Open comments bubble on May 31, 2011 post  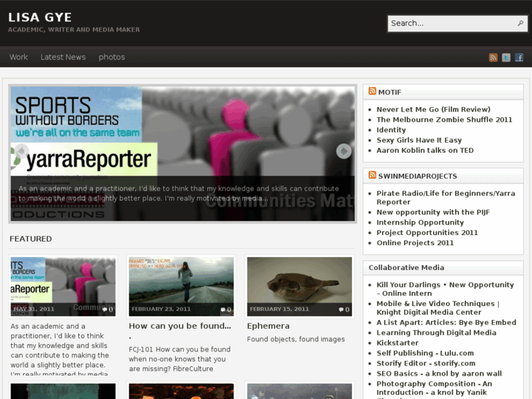(108, 310)
